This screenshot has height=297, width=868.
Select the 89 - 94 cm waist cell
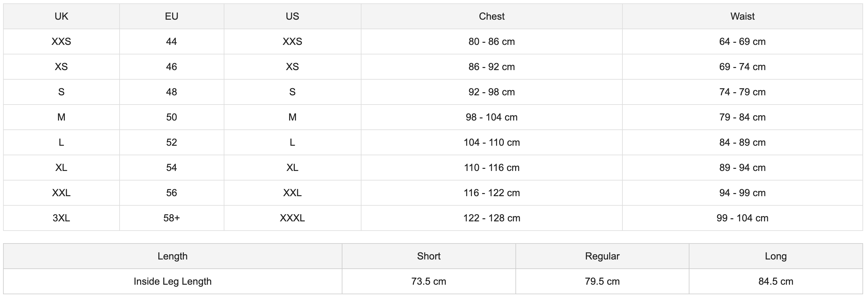[x=742, y=168]
